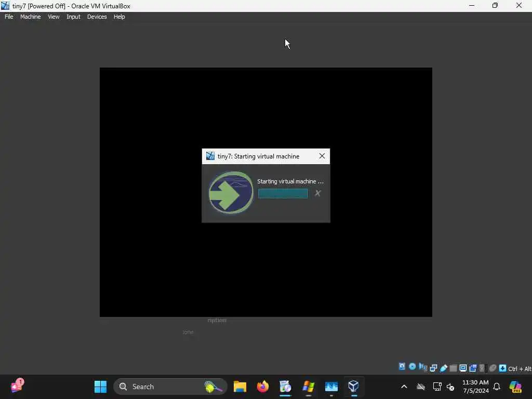Click the network tray icon
The image size is (532, 399).
437,387
